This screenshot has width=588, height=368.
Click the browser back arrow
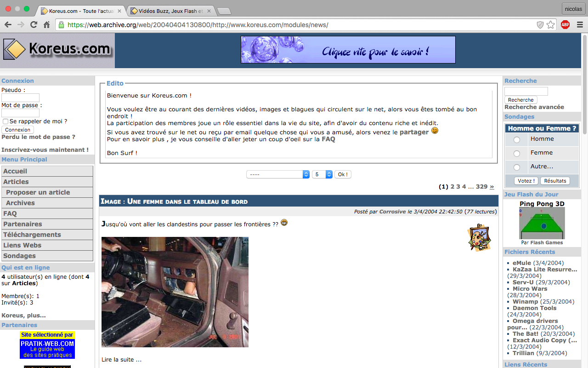(x=8, y=25)
